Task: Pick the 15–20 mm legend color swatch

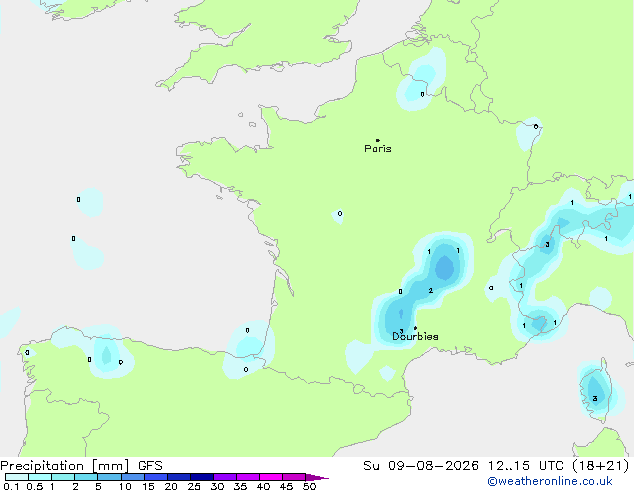Action: pyautogui.click(x=156, y=477)
